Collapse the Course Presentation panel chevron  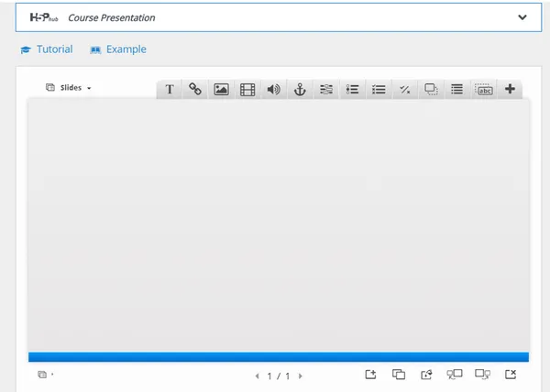point(522,17)
